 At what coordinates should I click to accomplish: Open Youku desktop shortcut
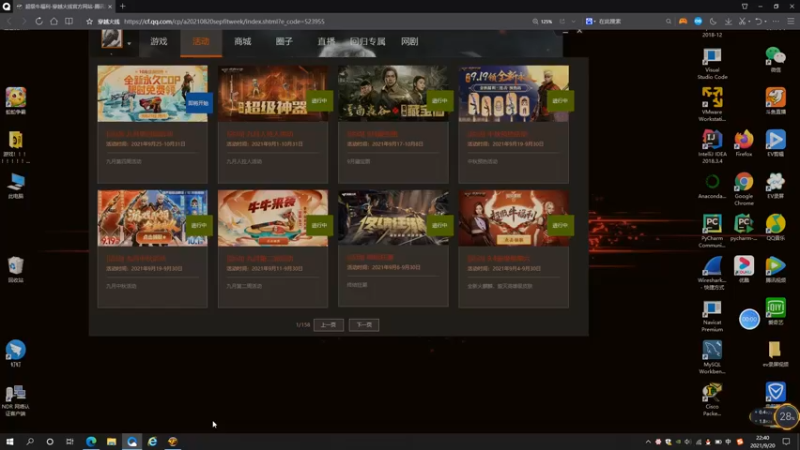click(744, 270)
